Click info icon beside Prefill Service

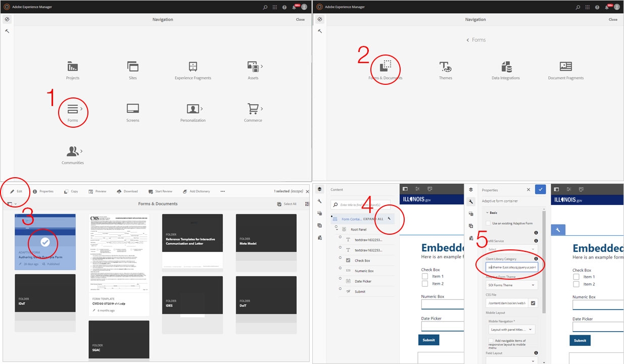click(536, 241)
